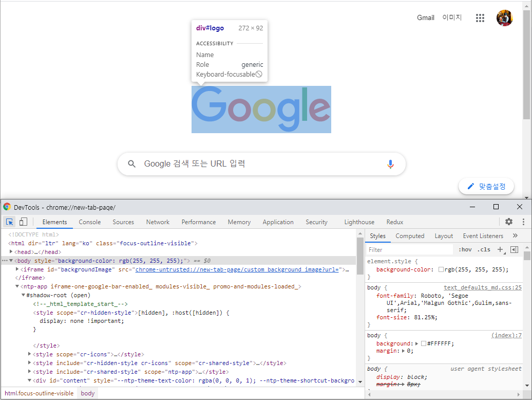Select the html.focus-outline-visible breadcrumb
The height and width of the screenshot is (400, 532).
coord(39,393)
